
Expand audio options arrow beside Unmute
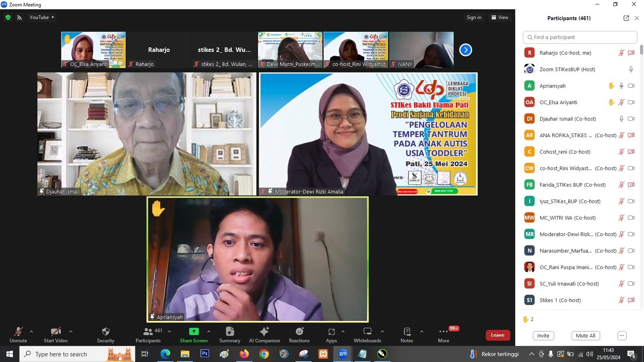pyautogui.click(x=31, y=331)
